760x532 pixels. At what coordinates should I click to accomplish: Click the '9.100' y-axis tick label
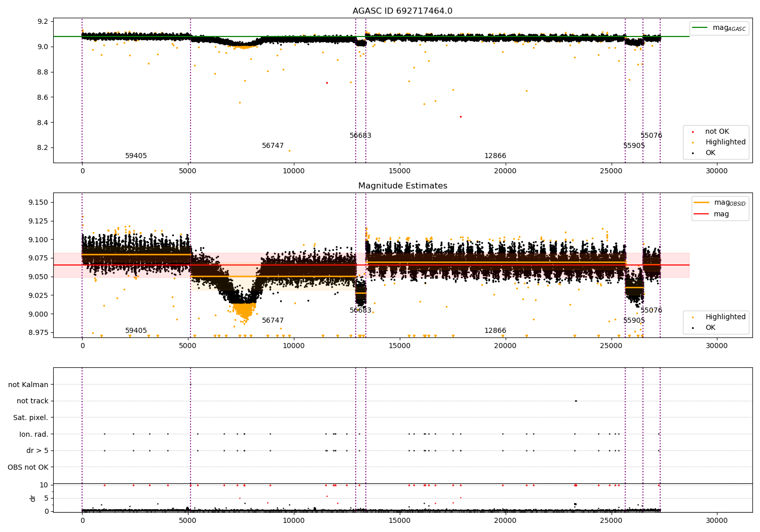pos(39,240)
